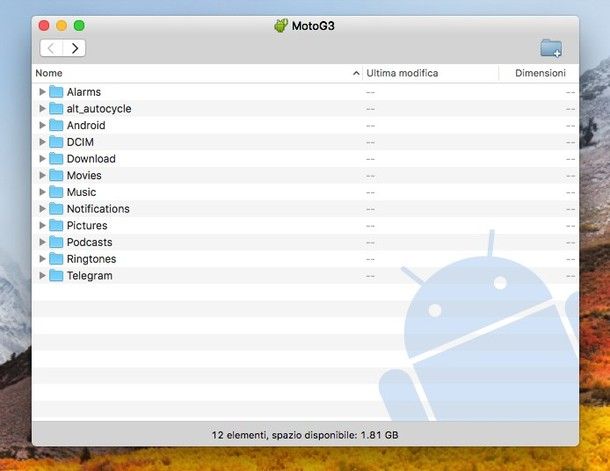Image resolution: width=610 pixels, height=471 pixels.
Task: Toggle sort direction arrow in Nome column
Action: point(356,73)
